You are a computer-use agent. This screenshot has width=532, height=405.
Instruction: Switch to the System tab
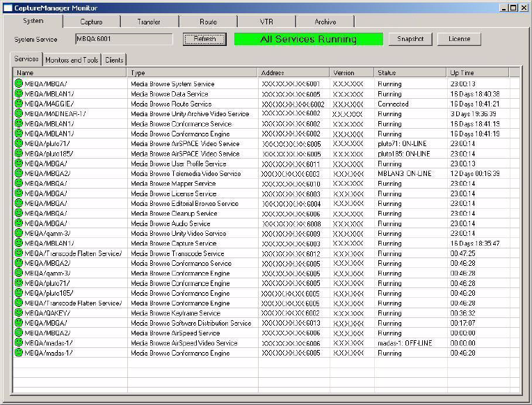(33, 21)
